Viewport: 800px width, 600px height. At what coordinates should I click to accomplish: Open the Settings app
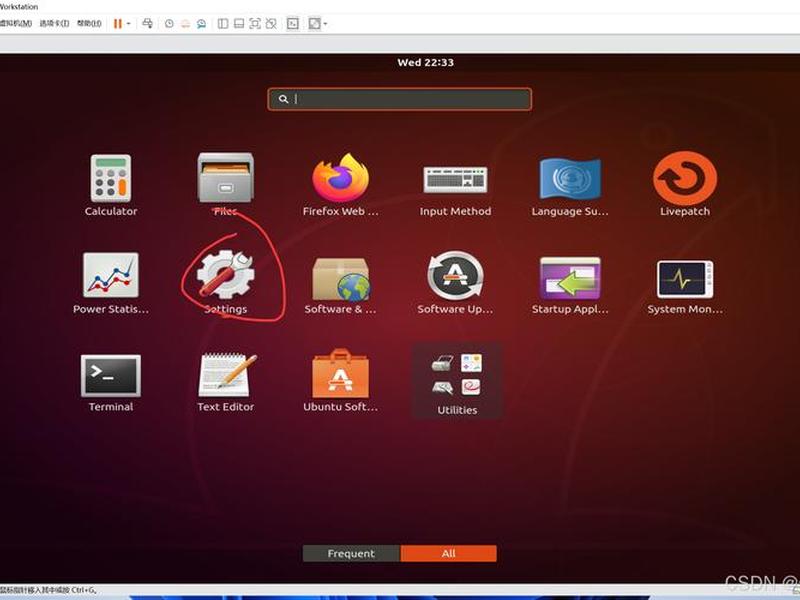[226, 282]
